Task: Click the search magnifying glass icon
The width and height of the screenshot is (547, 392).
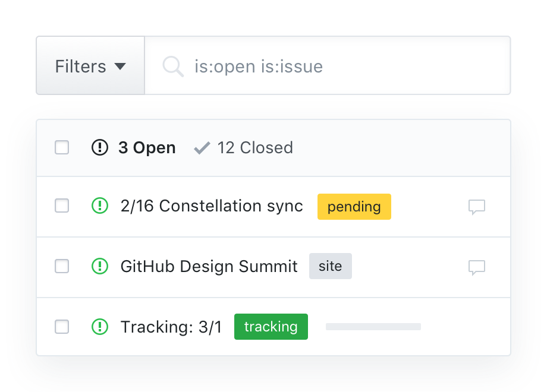Action: (x=173, y=66)
